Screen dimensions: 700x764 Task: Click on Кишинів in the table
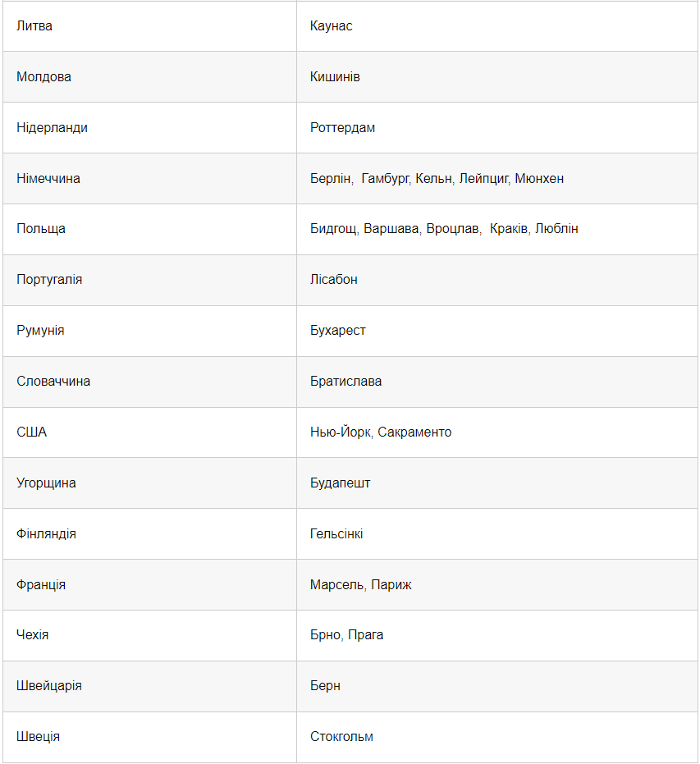(x=335, y=77)
